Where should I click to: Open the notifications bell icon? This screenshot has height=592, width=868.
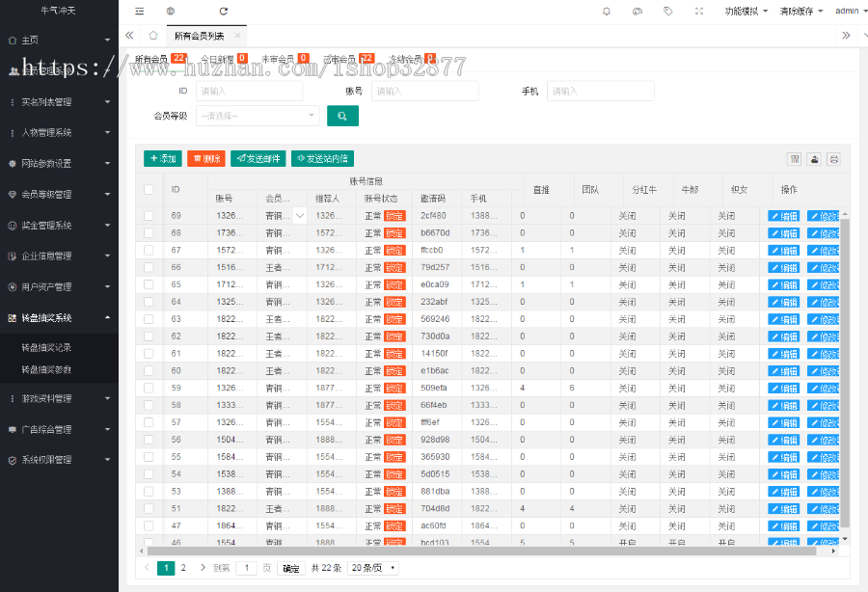point(607,12)
